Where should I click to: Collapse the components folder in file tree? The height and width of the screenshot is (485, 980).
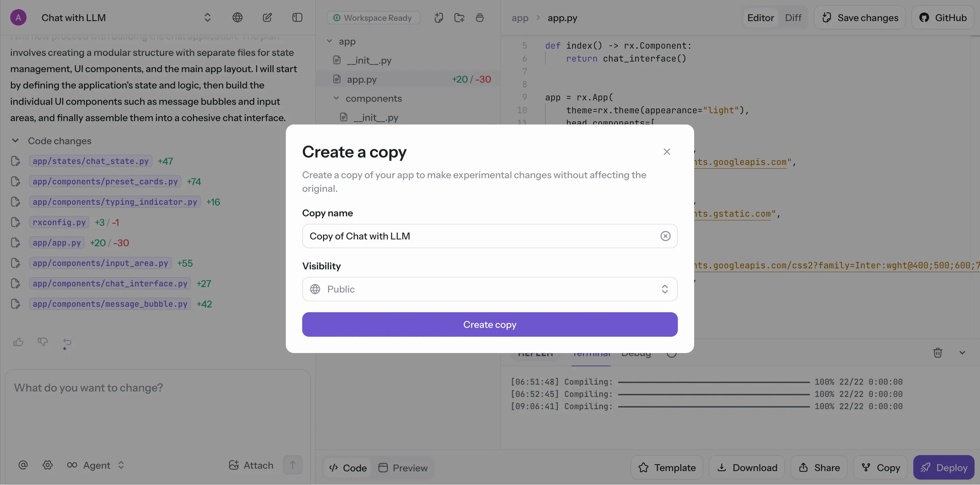coord(336,98)
